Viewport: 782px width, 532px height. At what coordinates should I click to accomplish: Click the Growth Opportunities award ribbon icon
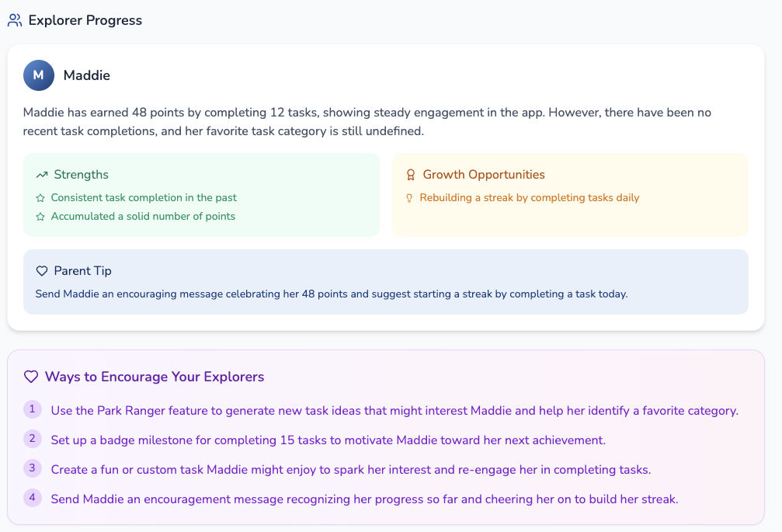pos(411,175)
